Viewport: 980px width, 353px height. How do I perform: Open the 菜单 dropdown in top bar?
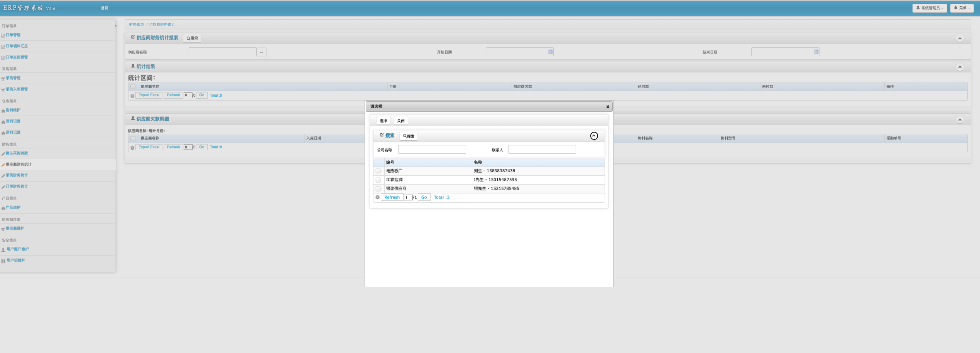click(962, 8)
